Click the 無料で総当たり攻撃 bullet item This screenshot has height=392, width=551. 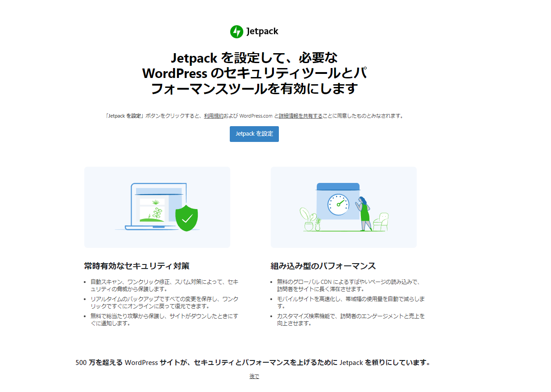tap(164, 320)
